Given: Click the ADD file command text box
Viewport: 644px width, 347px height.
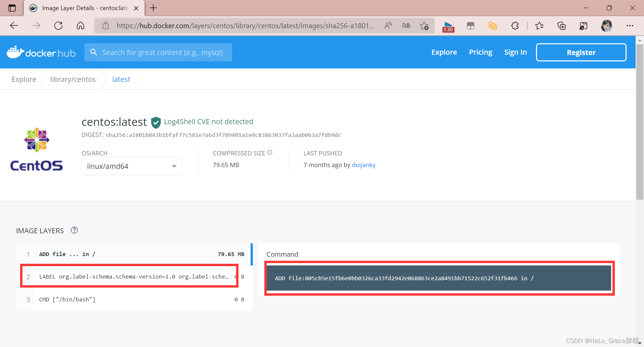Looking at the screenshot, I should point(439,278).
